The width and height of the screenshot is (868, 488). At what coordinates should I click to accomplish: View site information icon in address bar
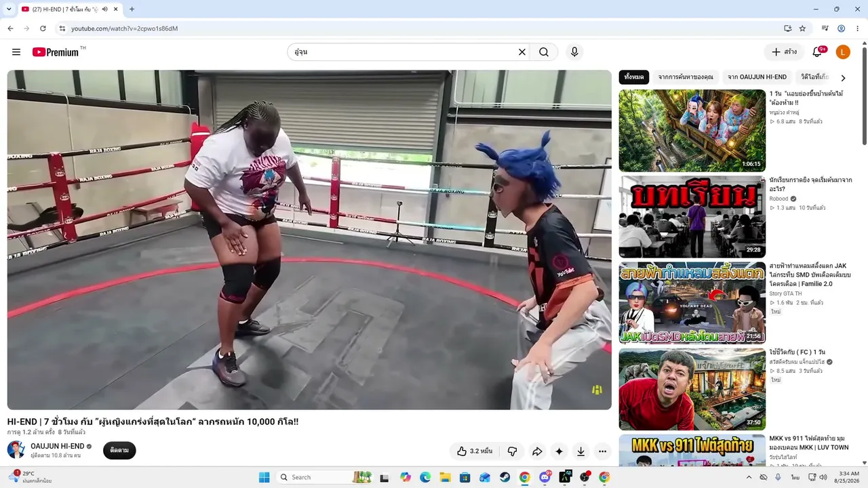[62, 28]
